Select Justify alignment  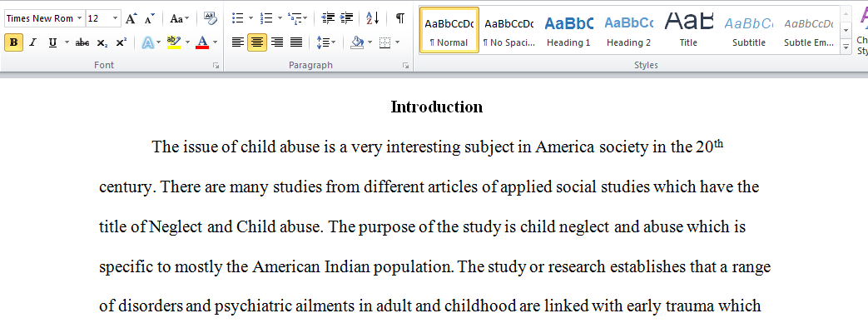[296, 42]
